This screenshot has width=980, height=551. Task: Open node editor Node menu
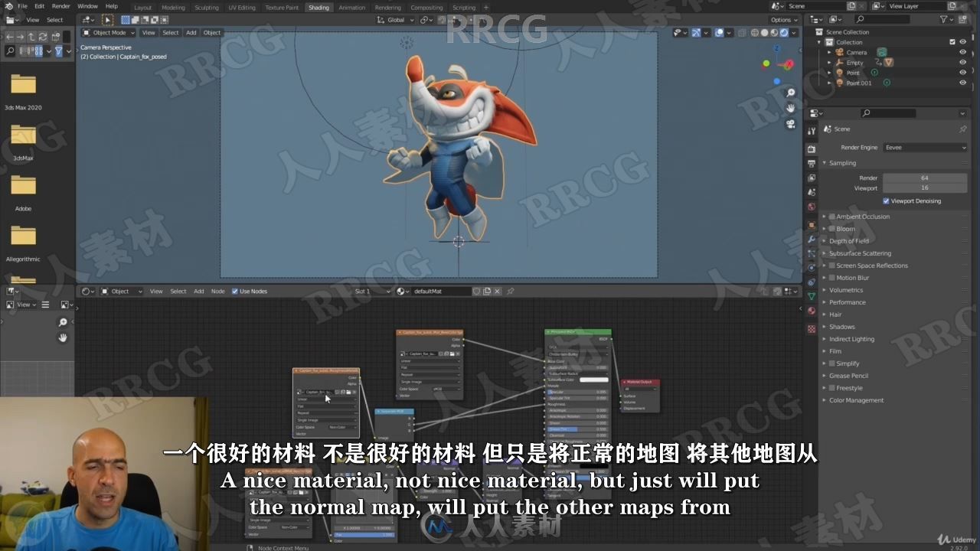point(217,292)
